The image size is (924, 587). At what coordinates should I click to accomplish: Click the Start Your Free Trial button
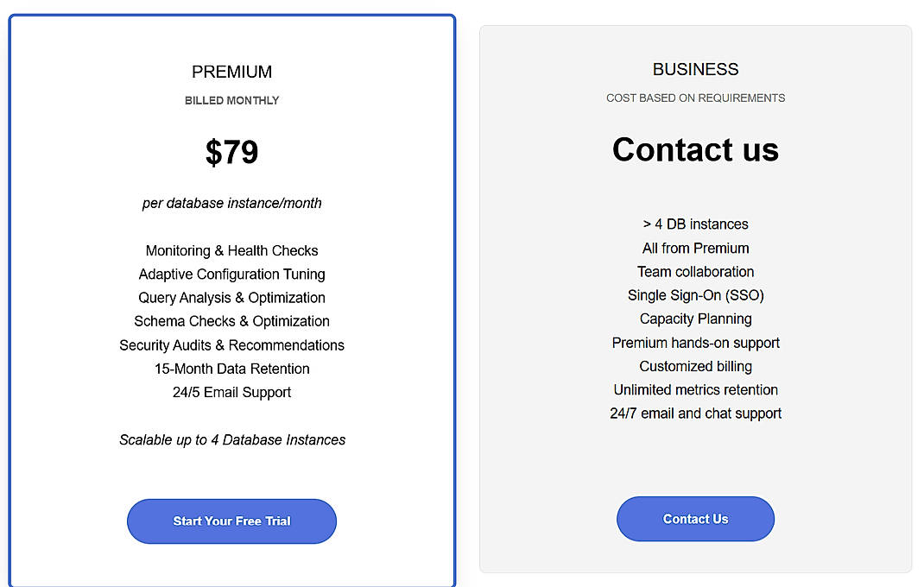tap(231, 521)
